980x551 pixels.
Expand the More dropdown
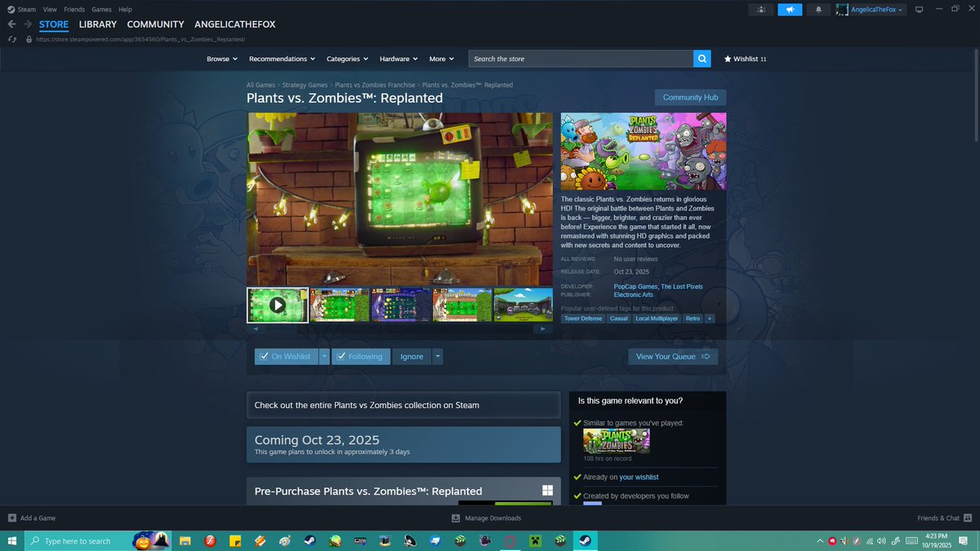(442, 59)
